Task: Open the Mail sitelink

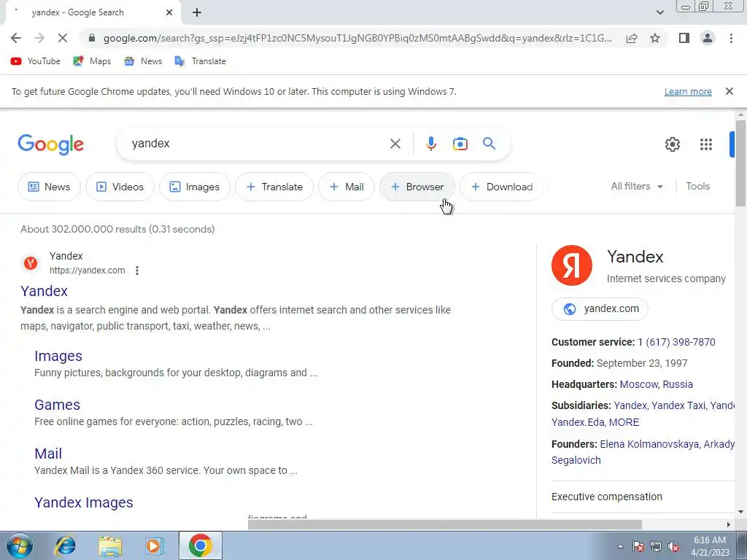Action: [x=48, y=454]
